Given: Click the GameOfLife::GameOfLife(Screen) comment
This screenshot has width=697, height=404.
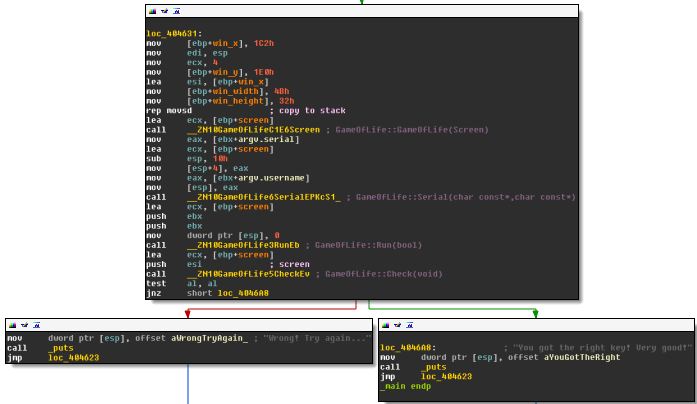Looking at the screenshot, I should (412, 130).
